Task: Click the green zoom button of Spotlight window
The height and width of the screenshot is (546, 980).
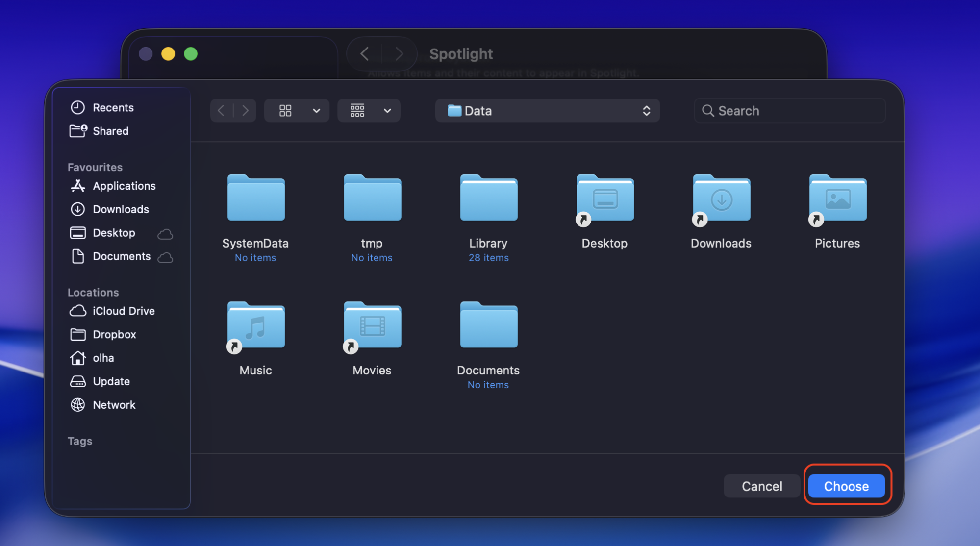Action: pos(191,54)
